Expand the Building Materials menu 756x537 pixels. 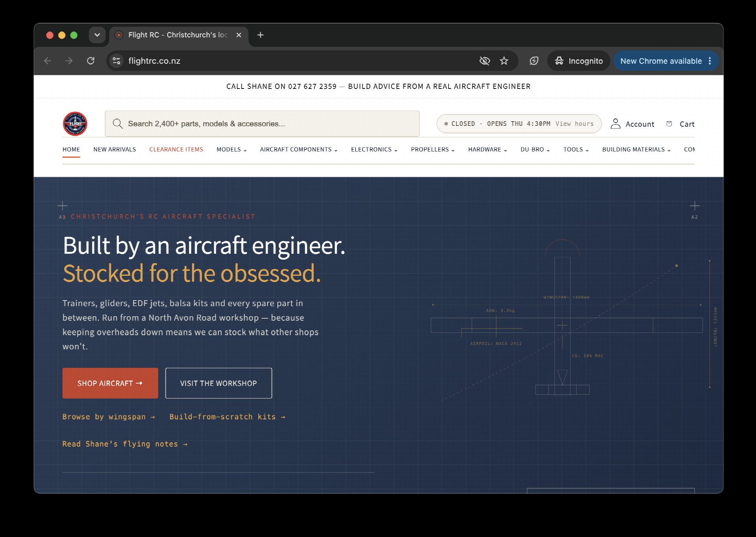click(x=636, y=149)
